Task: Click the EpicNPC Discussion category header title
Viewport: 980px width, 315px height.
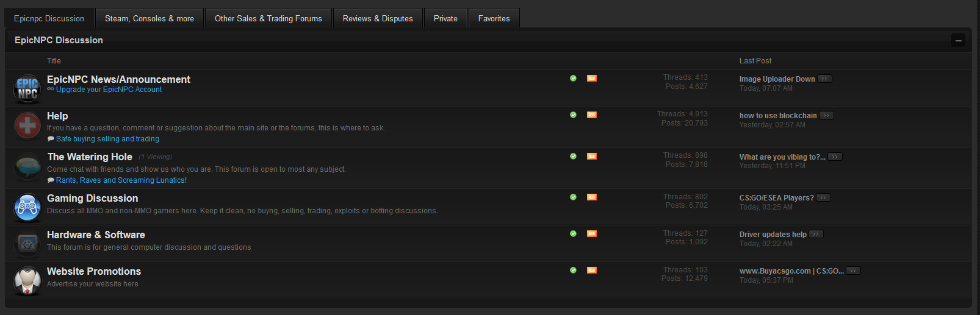Action: point(59,40)
